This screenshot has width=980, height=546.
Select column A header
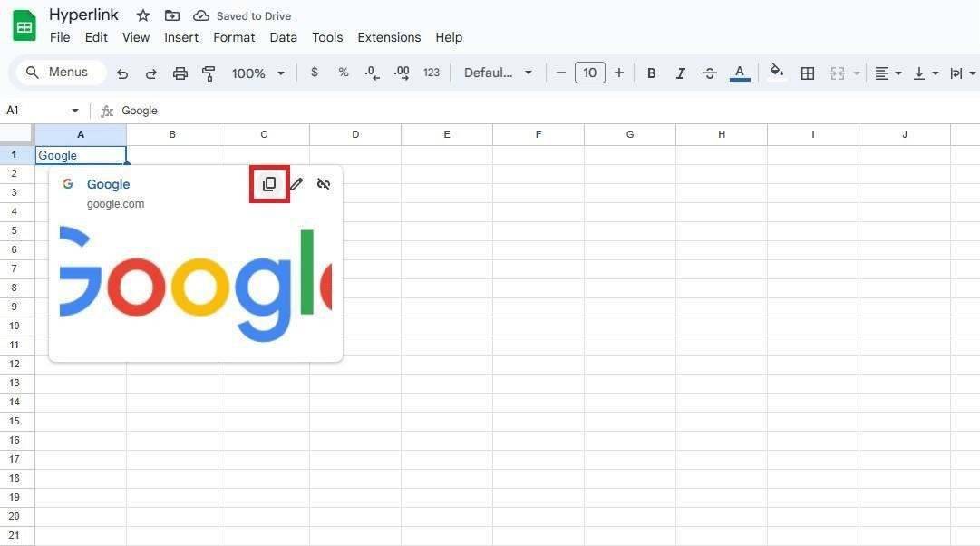coord(81,134)
